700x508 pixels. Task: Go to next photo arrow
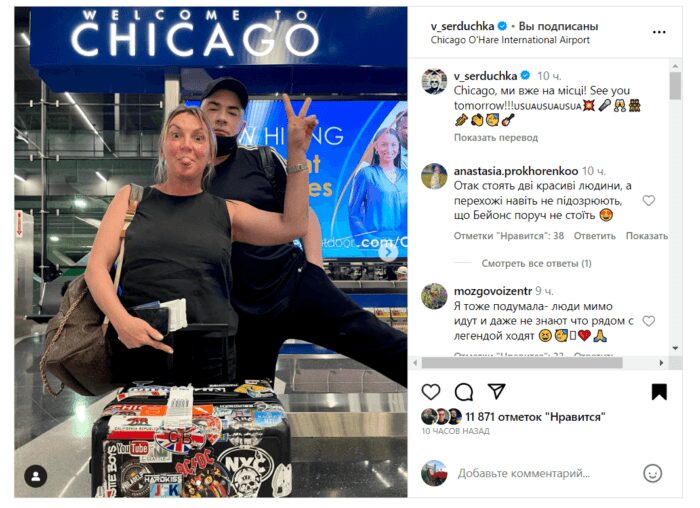coord(388,252)
